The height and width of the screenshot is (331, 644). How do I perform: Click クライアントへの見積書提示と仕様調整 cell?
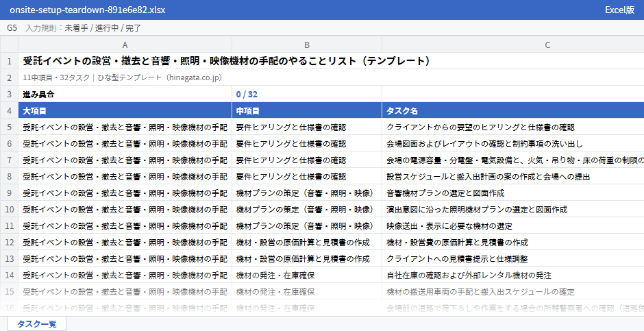[x=513, y=259]
